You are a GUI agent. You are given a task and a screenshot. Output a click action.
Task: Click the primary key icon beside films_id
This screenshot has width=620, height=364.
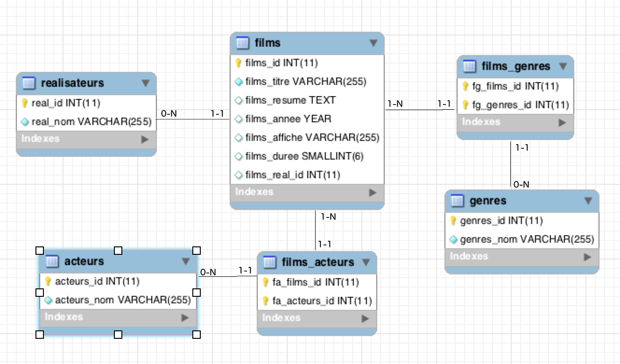(x=238, y=63)
